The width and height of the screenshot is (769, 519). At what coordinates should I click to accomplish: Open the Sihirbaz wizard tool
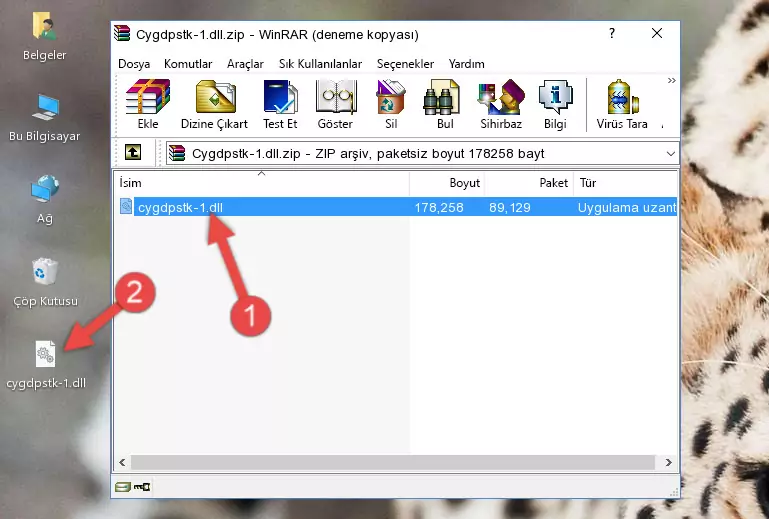click(x=501, y=104)
